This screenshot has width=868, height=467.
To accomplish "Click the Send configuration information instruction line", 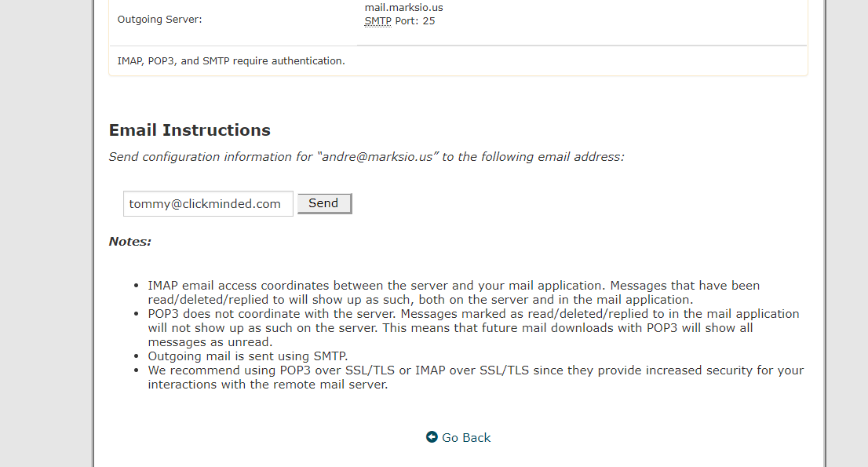I will coord(366,157).
